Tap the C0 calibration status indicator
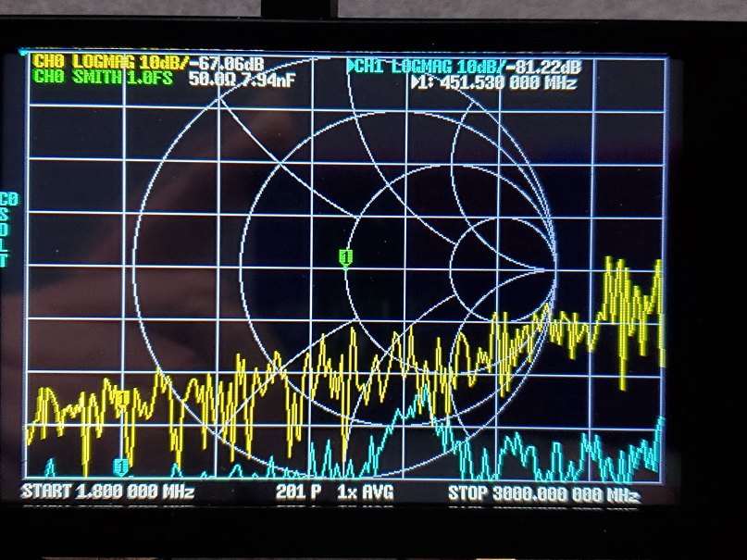 (x=9, y=199)
